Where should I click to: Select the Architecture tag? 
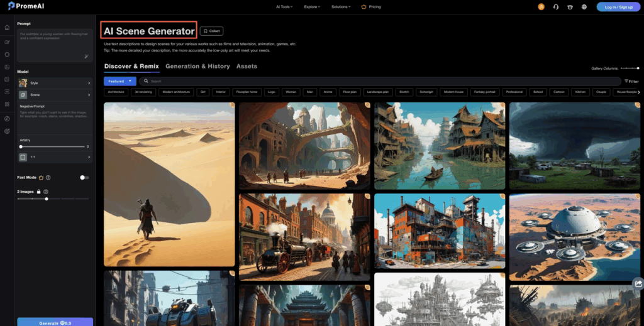click(x=116, y=92)
